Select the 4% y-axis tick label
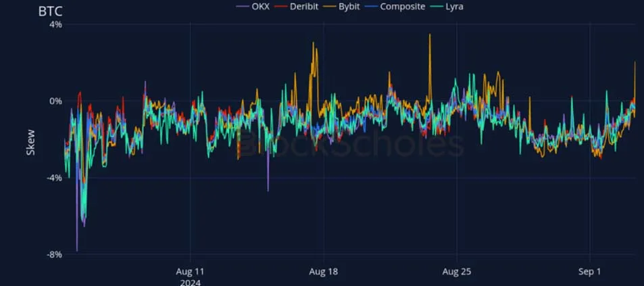The height and width of the screenshot is (286, 644). click(56, 24)
